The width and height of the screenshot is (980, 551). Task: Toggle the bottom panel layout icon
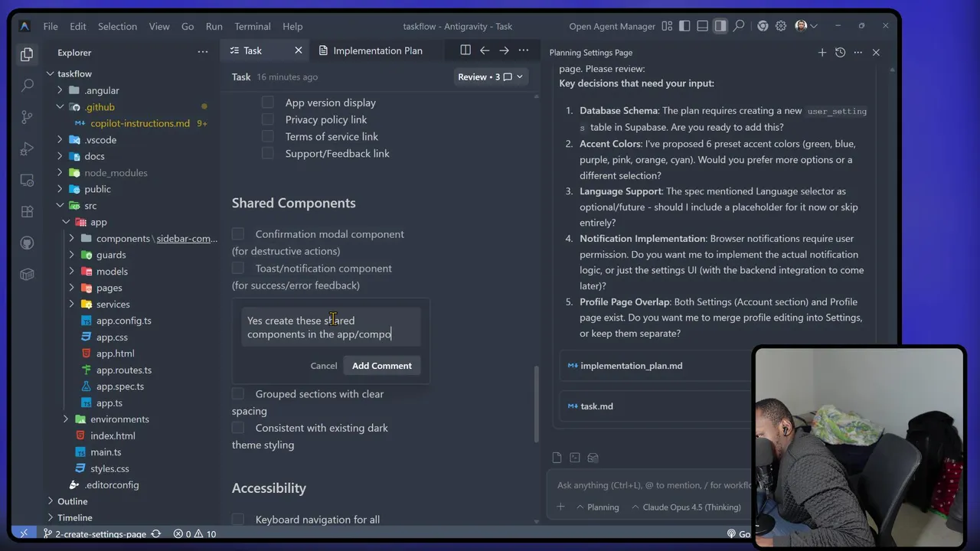(702, 26)
